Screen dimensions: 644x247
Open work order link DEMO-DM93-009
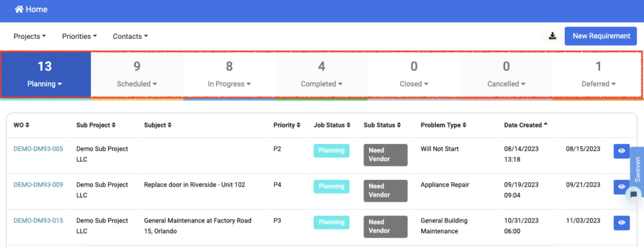(38, 185)
